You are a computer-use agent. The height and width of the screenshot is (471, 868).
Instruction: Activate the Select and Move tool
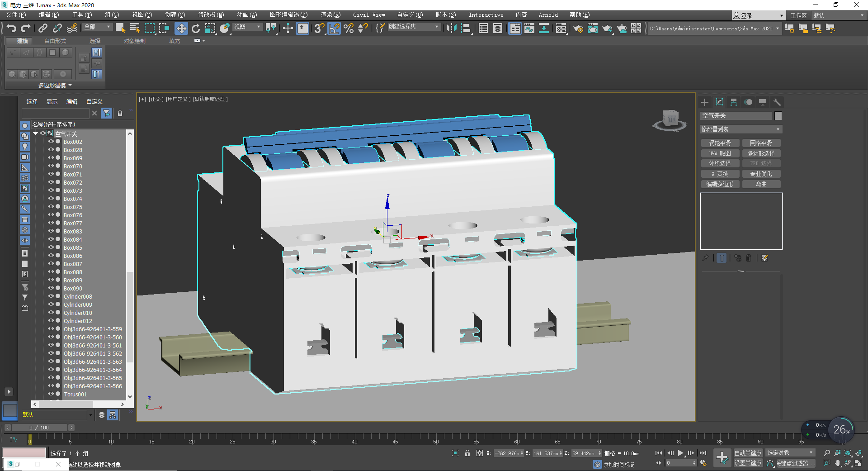(x=181, y=29)
